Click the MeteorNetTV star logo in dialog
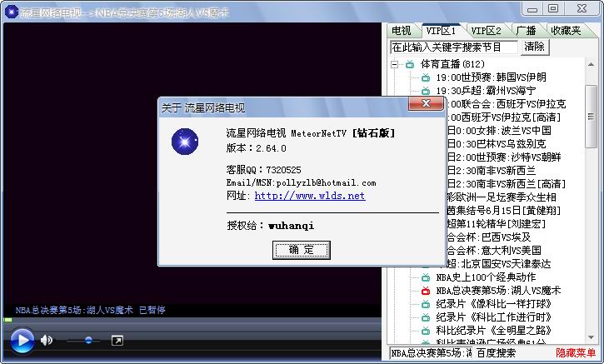The width and height of the screenshot is (604, 364). point(184,142)
